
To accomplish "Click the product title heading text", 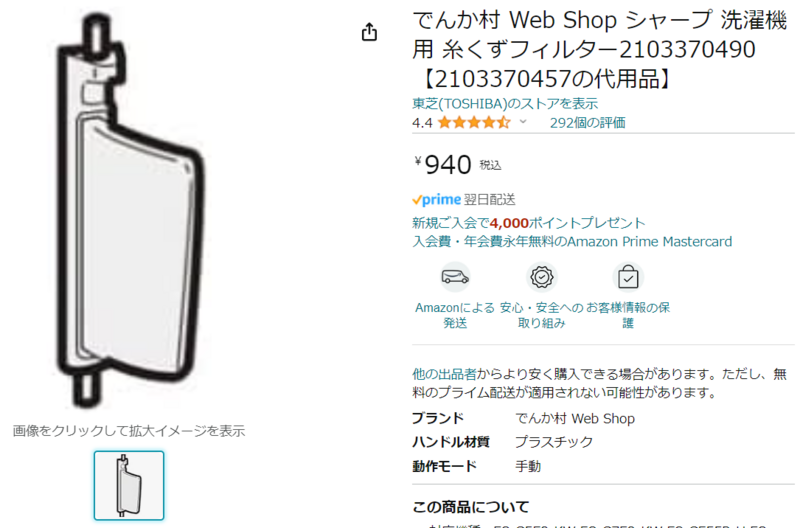I will coord(599,49).
